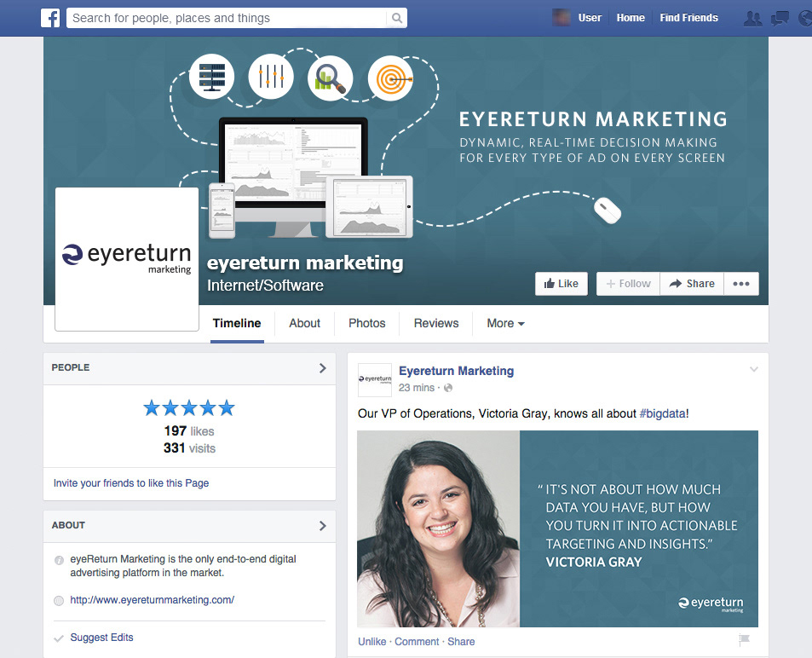Click the Suggest Edits link
Image resolution: width=812 pixels, height=658 pixels.
[101, 638]
